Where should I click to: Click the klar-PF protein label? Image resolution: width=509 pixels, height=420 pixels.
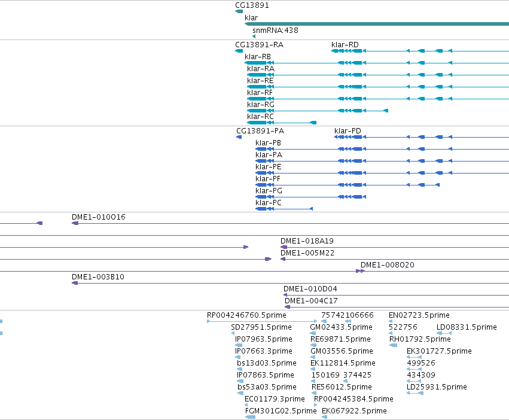point(268,179)
